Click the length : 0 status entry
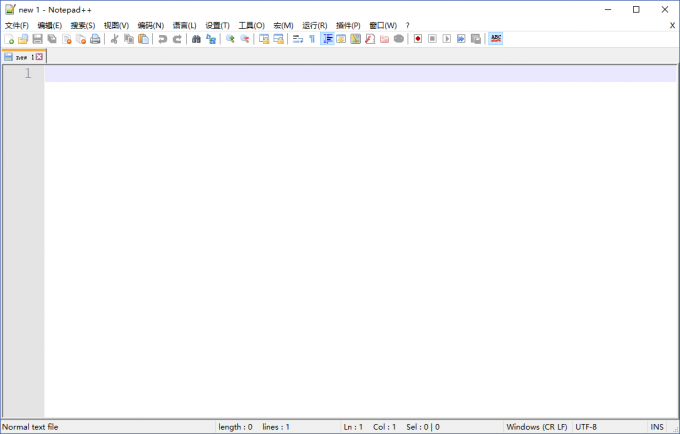 click(235, 427)
